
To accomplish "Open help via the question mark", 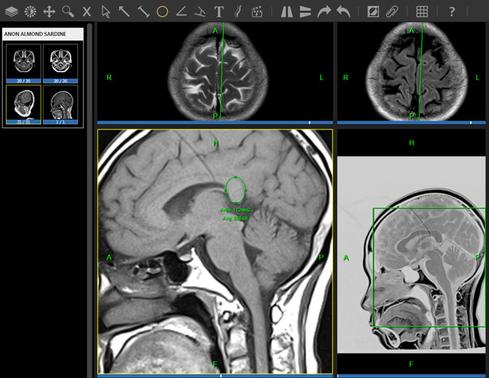I will pyautogui.click(x=452, y=12).
